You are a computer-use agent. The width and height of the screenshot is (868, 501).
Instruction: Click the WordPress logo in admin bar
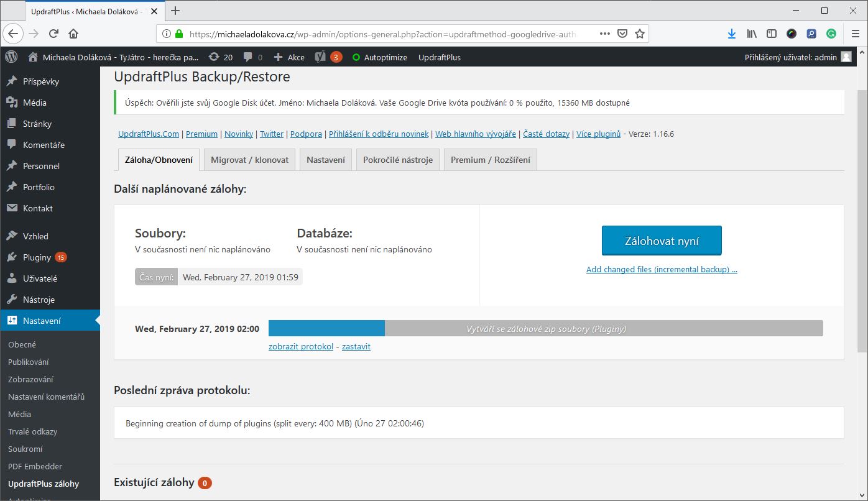11,57
